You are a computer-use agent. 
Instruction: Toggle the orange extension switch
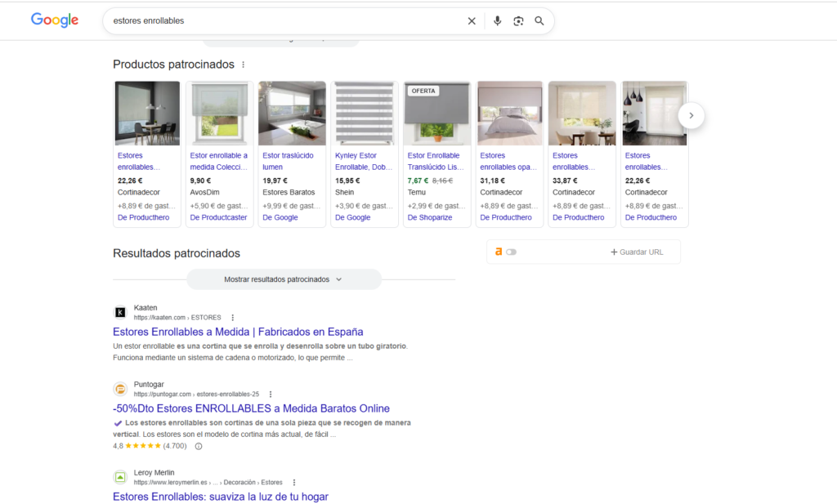click(511, 252)
